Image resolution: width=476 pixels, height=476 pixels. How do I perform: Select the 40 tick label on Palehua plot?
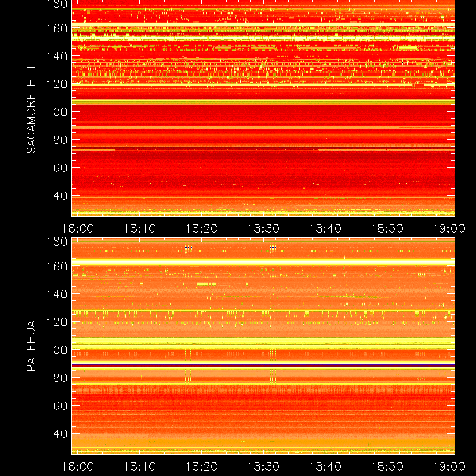click(61, 434)
